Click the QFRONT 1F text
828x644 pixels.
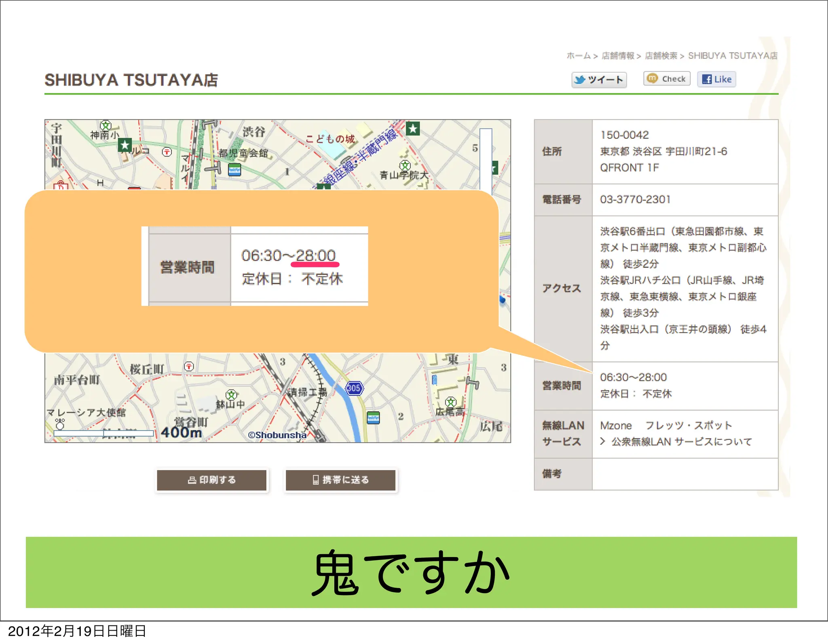629,167
